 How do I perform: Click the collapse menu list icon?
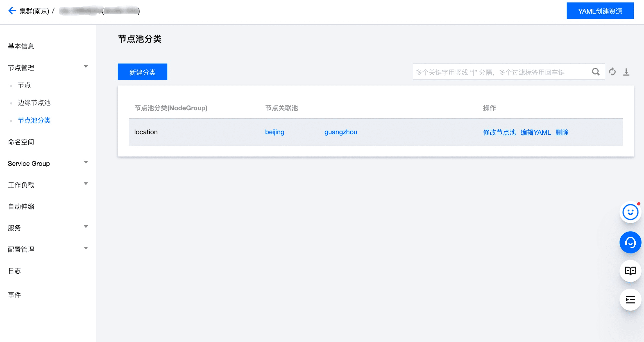[x=630, y=300]
